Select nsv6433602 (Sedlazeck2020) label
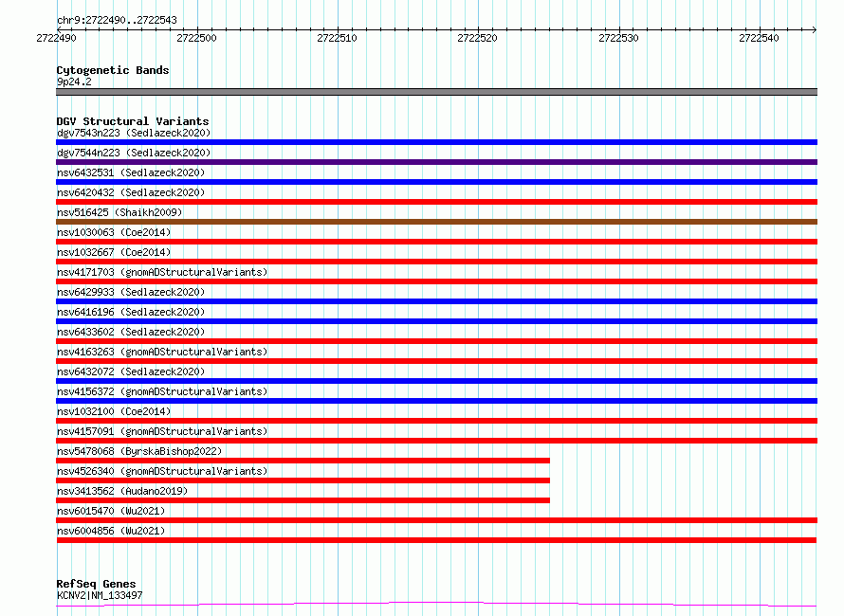 131,332
